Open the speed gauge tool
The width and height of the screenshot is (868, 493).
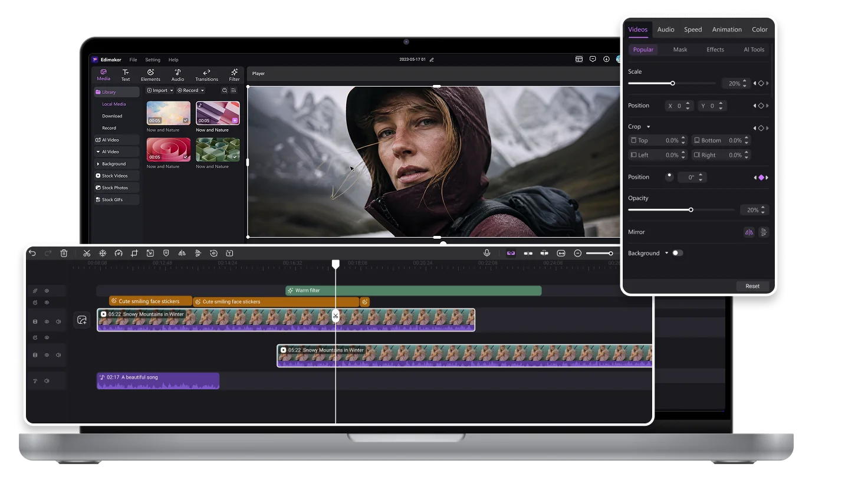point(119,253)
